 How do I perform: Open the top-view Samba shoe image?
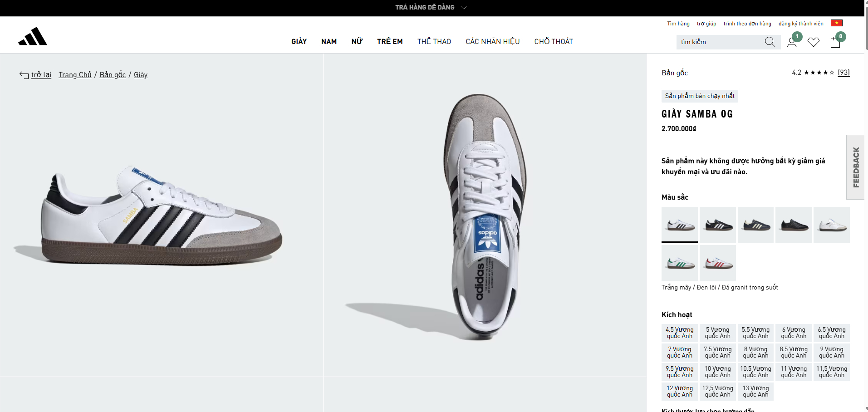(x=485, y=215)
